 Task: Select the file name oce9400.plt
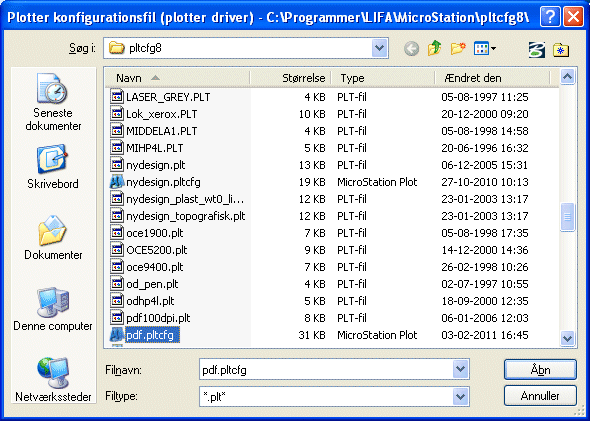[x=155, y=267]
